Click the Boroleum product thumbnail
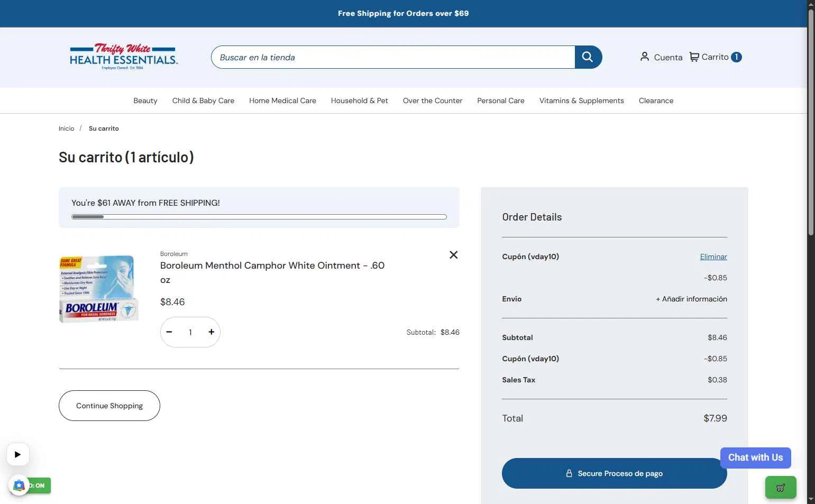 [x=99, y=289]
